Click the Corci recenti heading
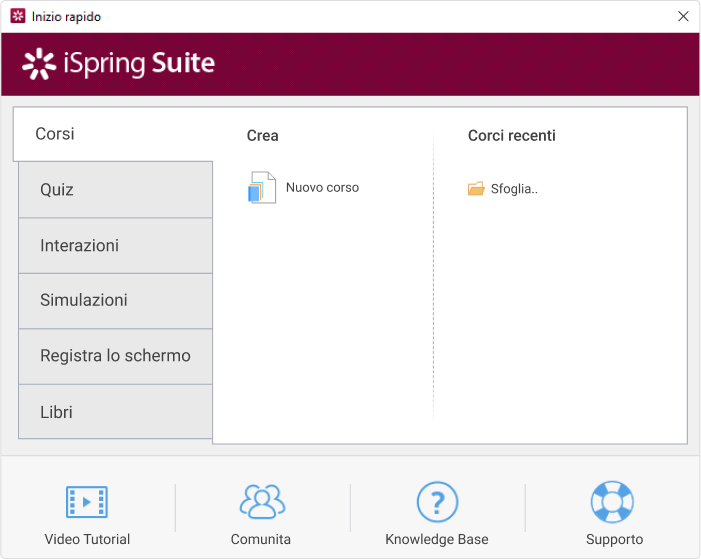Screen dimensions: 701x559 [x=511, y=136]
